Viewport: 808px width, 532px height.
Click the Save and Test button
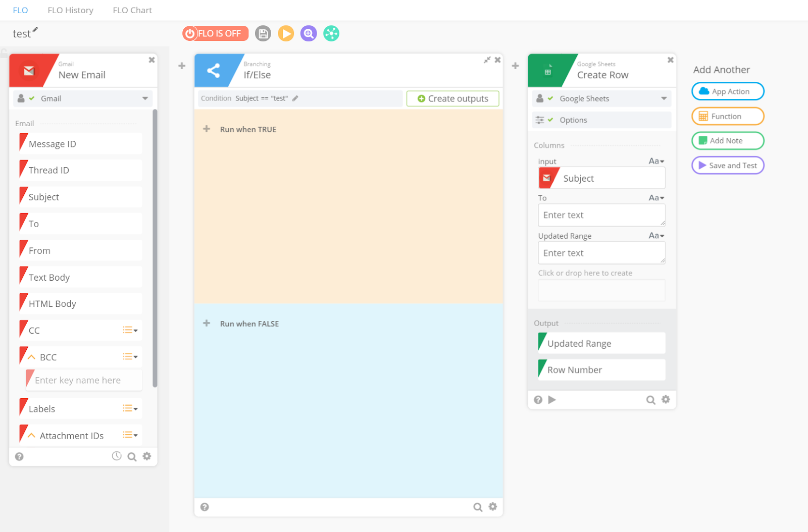pyautogui.click(x=728, y=165)
